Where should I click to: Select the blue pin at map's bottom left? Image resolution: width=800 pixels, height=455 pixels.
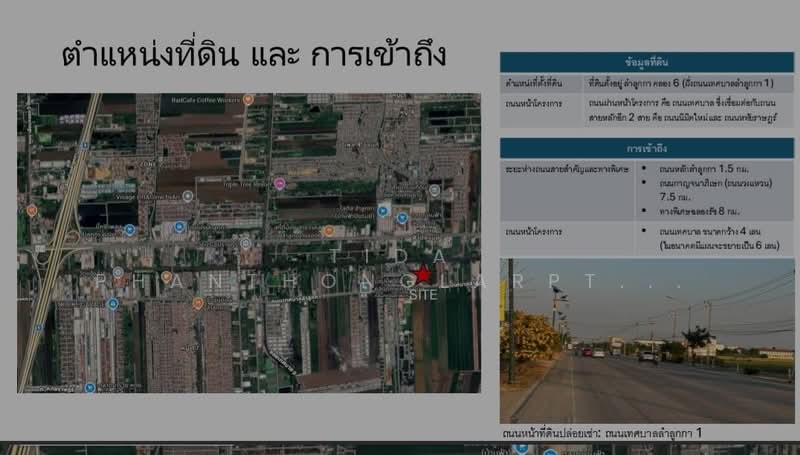[89, 387]
